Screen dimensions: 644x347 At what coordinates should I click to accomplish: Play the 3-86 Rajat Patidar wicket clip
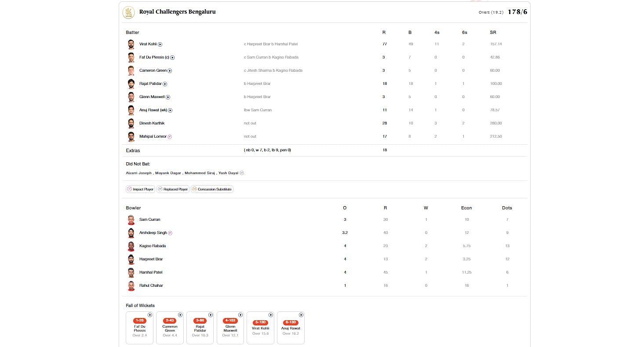pos(211,315)
